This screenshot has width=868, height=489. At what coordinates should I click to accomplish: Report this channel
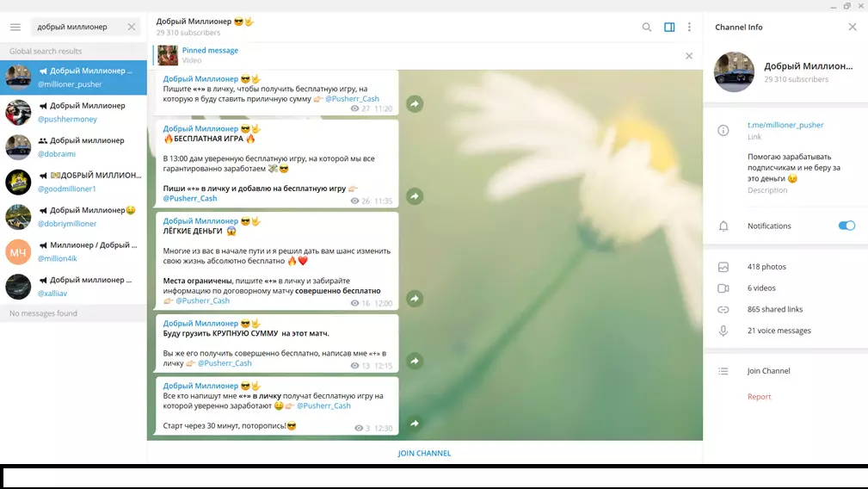point(759,397)
